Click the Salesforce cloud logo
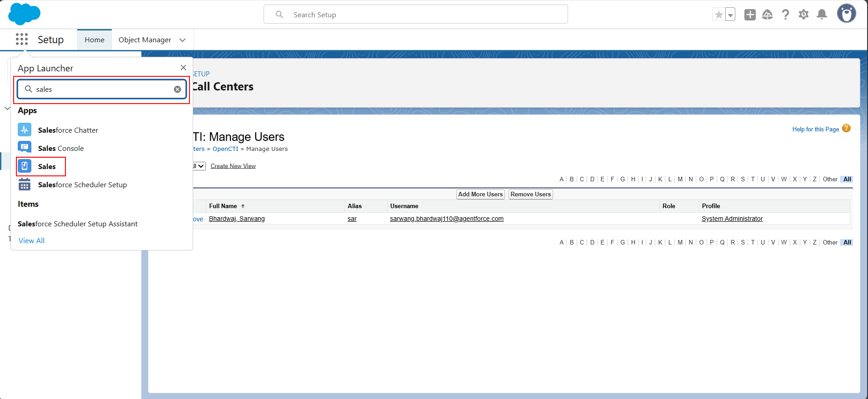 pos(25,14)
